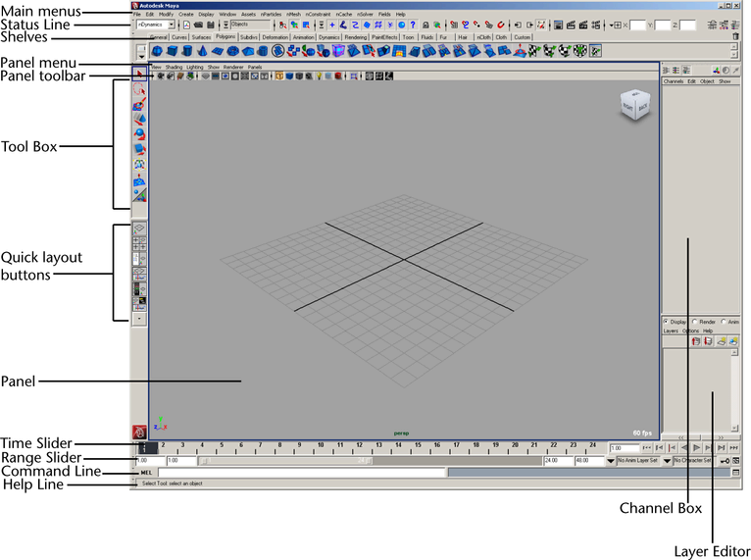The image size is (751, 560).
Task: Create a polygon cube from shelf
Action: (x=172, y=51)
